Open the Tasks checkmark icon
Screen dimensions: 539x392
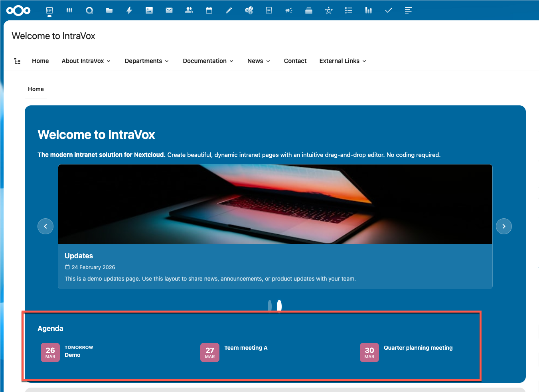389,10
